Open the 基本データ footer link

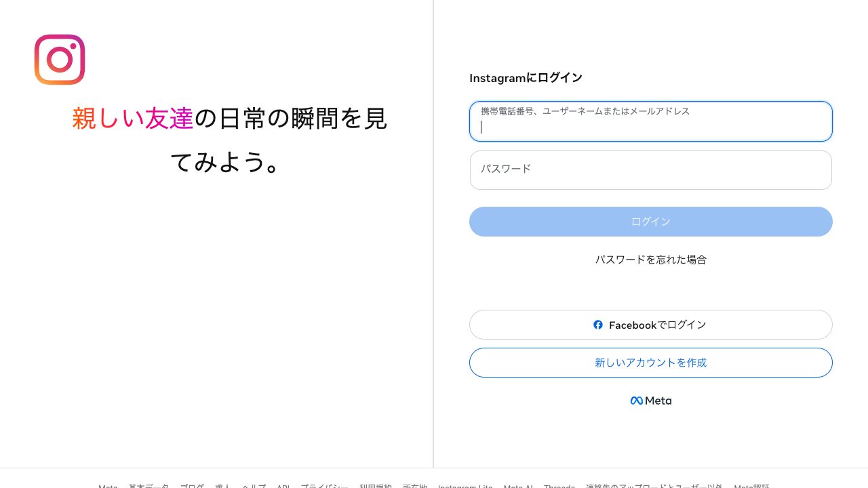(x=149, y=487)
